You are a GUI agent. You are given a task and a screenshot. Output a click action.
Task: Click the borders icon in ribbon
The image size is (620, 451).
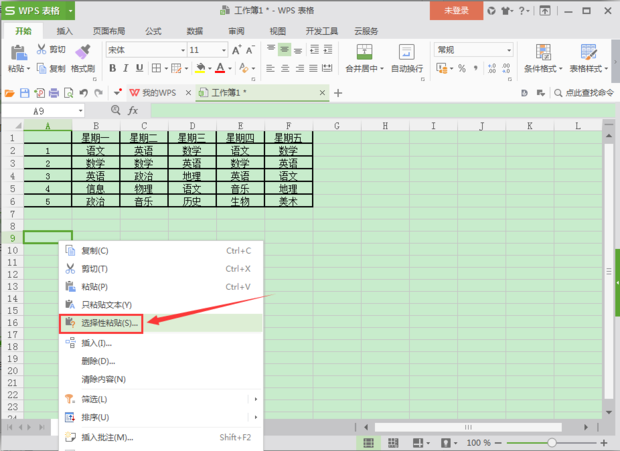click(157, 68)
